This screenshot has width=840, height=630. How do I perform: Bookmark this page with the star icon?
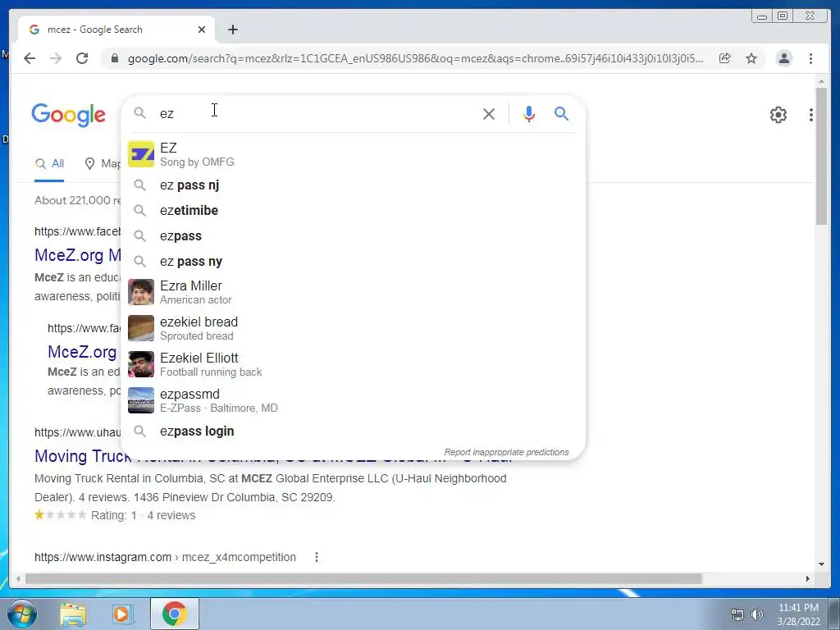pos(751,58)
